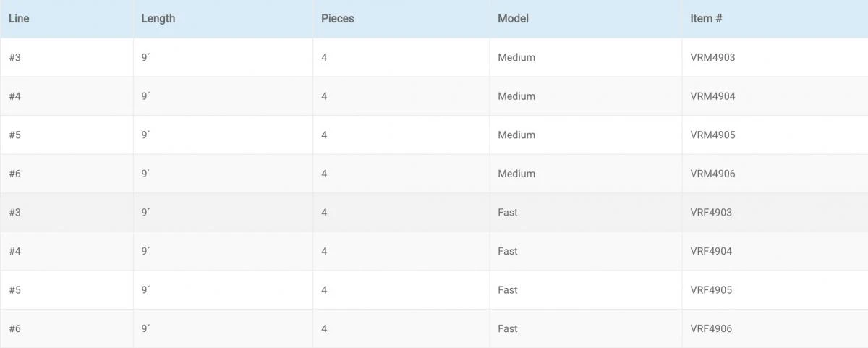Viewport: 868px width, 348px height.
Task: Click the Item # column header
Action: [706, 19]
